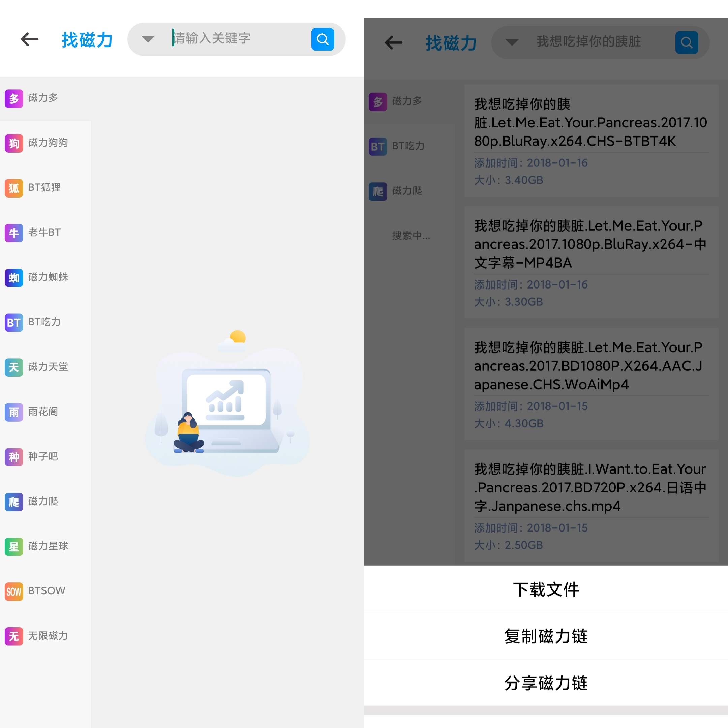Viewport: 728px width, 728px height.
Task: Open the CHS-BTBT4K result title
Action: (x=590, y=122)
